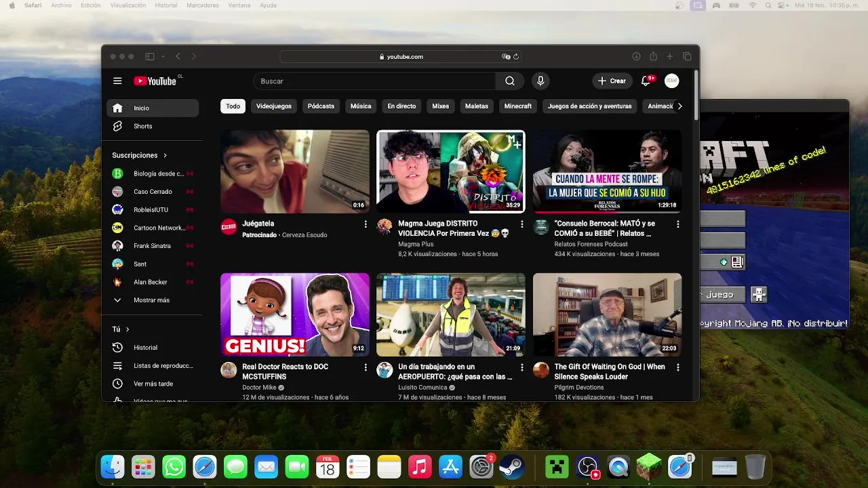Open the Archivo menu in the menu bar

[61, 5]
